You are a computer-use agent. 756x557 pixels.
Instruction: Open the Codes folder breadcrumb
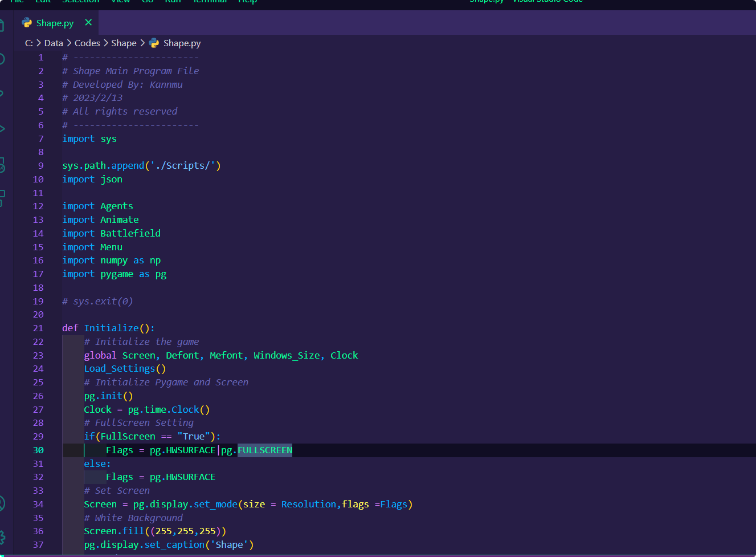[87, 43]
